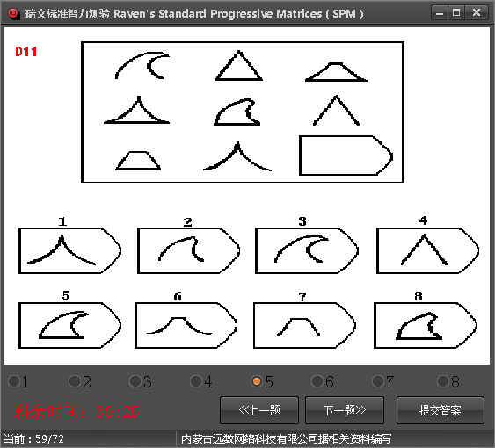Click the red app icon in title bar
Screen dimensions: 495x448
click(x=13, y=13)
